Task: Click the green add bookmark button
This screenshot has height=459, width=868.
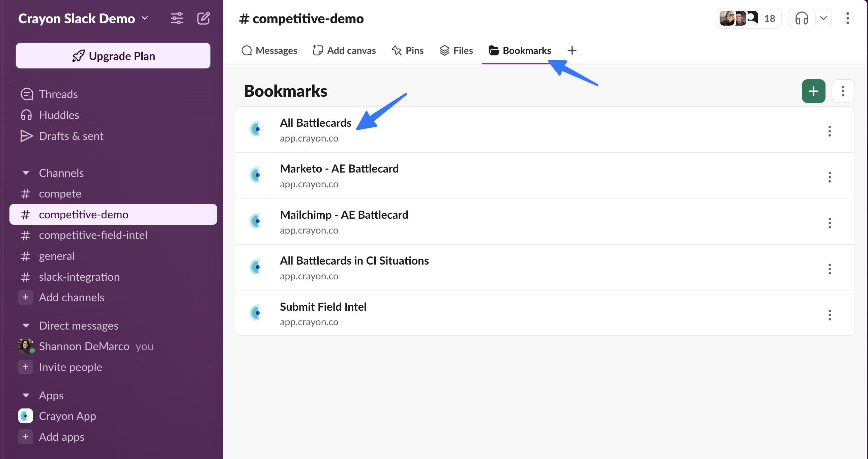Action: point(813,91)
